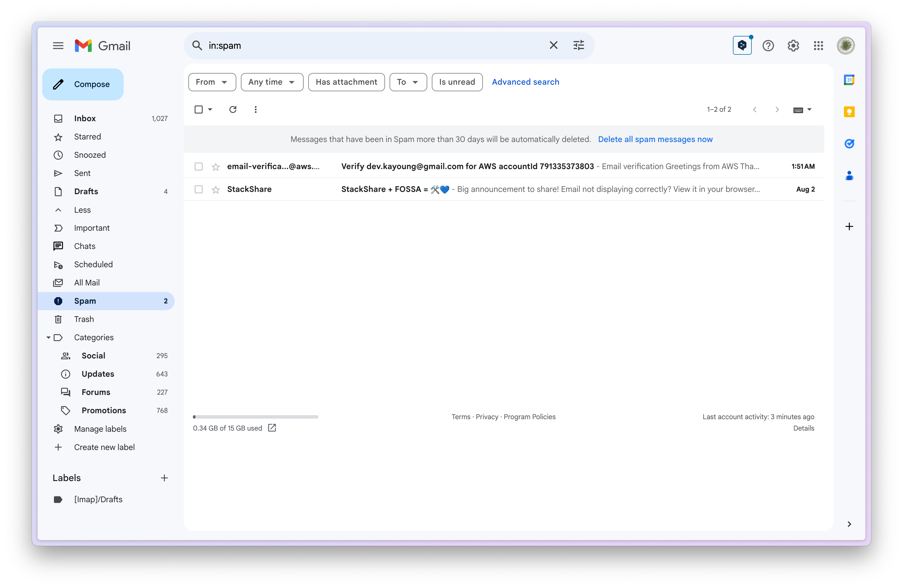This screenshot has width=903, height=588.
Task: Check the AWS verification email checkbox
Action: 198,167
